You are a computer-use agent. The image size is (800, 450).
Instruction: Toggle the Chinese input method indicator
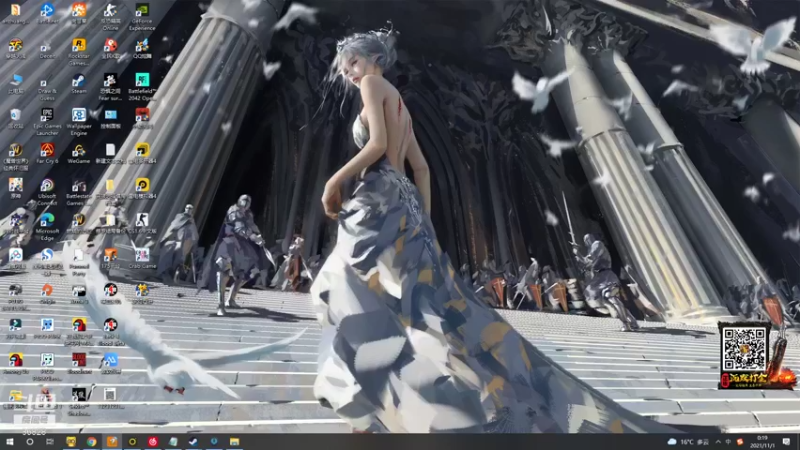tap(729, 442)
